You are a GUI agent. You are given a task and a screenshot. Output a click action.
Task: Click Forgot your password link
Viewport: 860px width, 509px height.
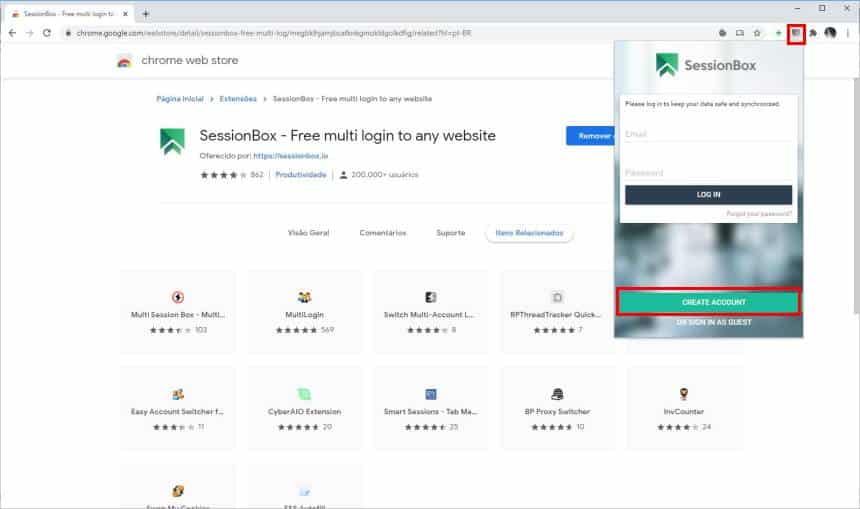point(759,214)
